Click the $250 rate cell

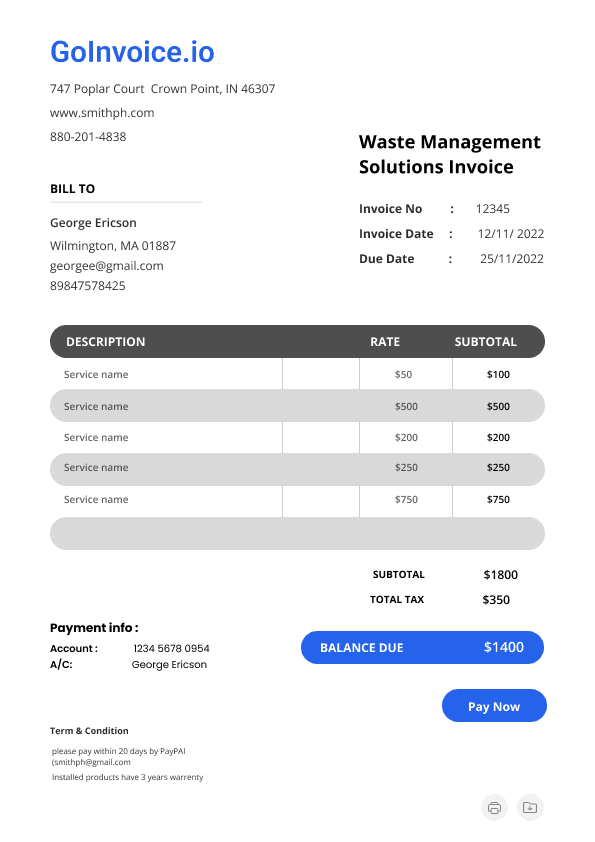tap(406, 468)
